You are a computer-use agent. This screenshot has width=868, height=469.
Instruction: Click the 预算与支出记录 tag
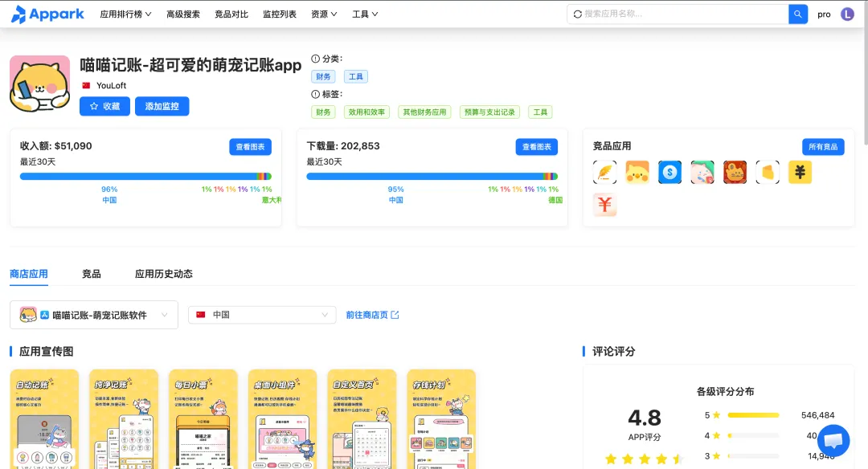(x=490, y=112)
